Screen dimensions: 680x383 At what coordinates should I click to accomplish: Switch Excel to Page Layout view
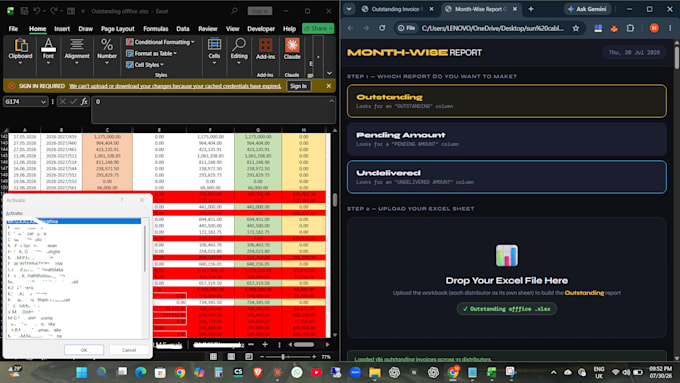[x=231, y=357]
